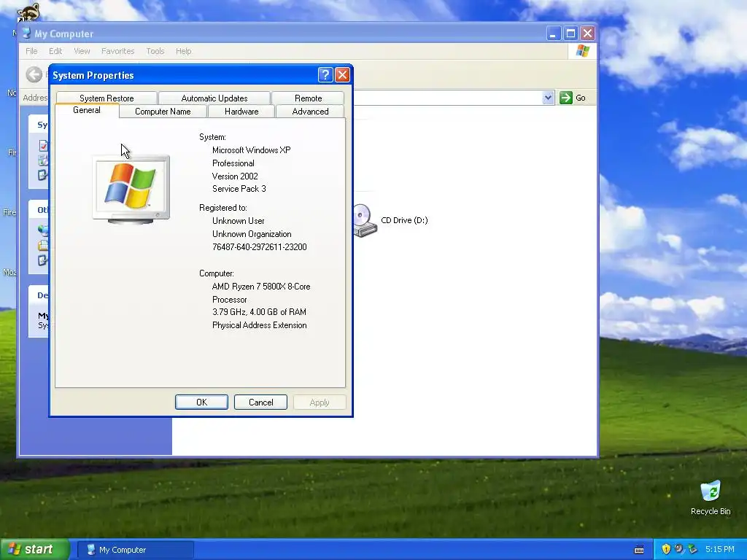Click the "Physical Address Extension" text
The width and height of the screenshot is (747, 560).
click(259, 325)
